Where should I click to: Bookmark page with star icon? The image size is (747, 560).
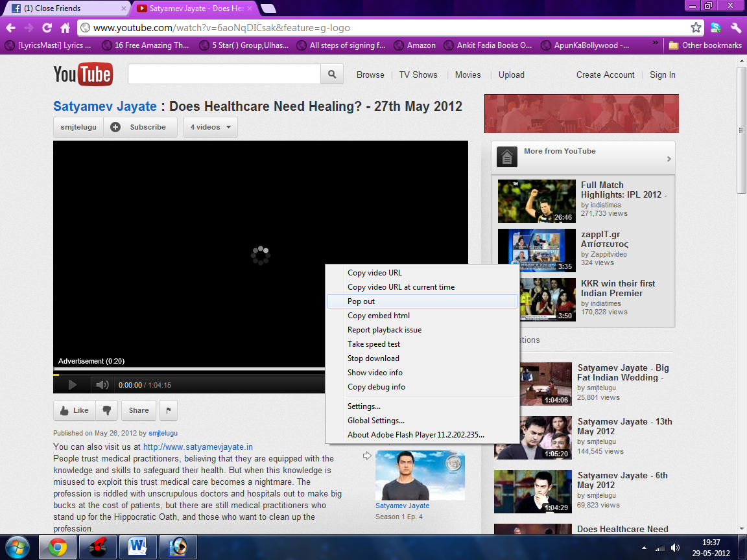coord(696,28)
